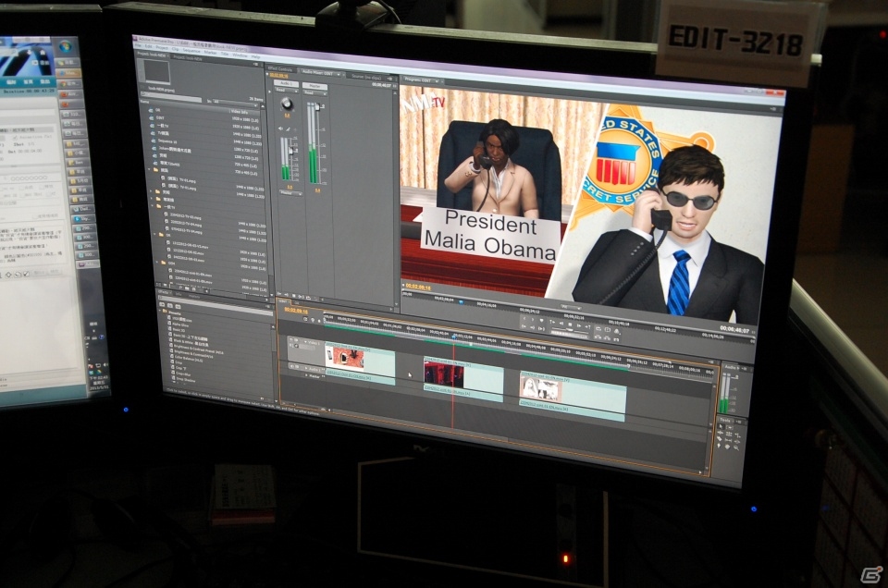Open Audio 1 automation mode dropdown
Image resolution: width=888 pixels, height=588 pixels.
click(x=287, y=90)
